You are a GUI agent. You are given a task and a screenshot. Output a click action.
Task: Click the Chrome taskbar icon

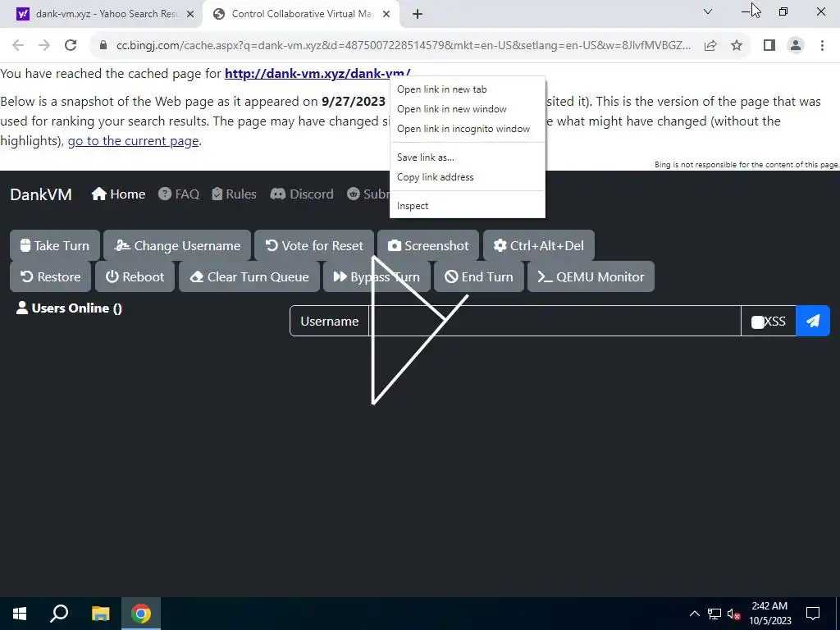141,614
